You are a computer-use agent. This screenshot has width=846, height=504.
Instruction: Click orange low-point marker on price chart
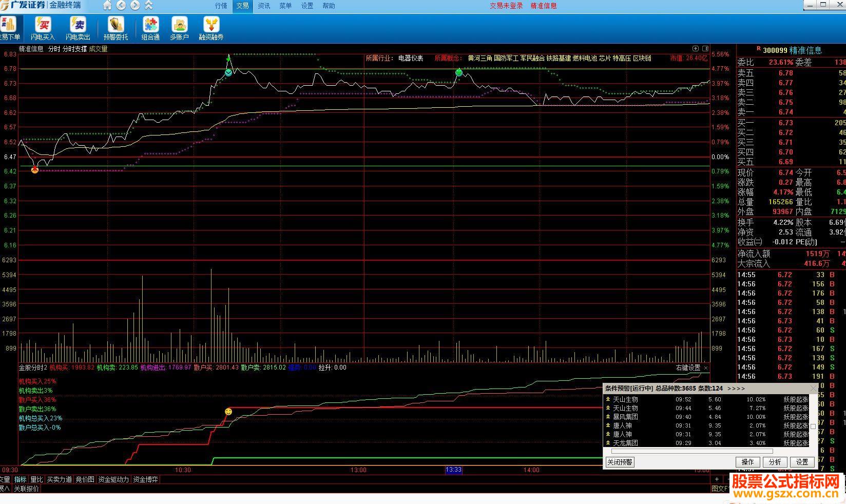[35, 170]
